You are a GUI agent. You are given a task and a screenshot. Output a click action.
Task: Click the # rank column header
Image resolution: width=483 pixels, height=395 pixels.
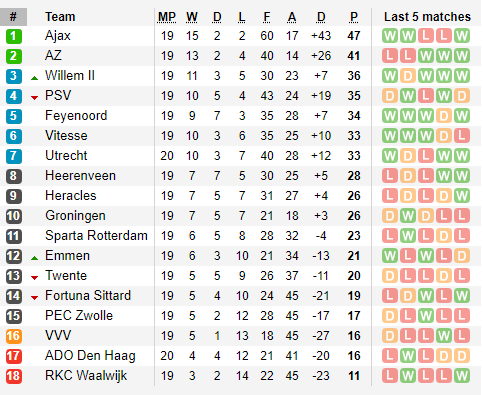click(13, 17)
